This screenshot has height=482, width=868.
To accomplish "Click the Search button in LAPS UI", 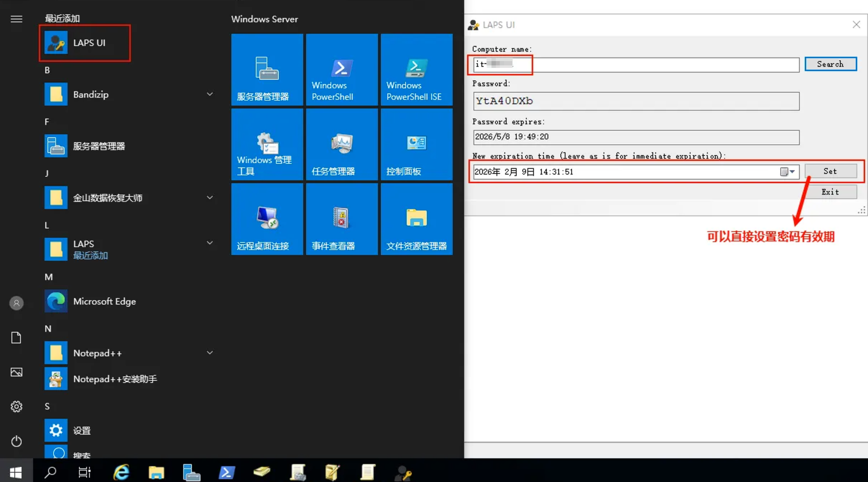I will (831, 64).
